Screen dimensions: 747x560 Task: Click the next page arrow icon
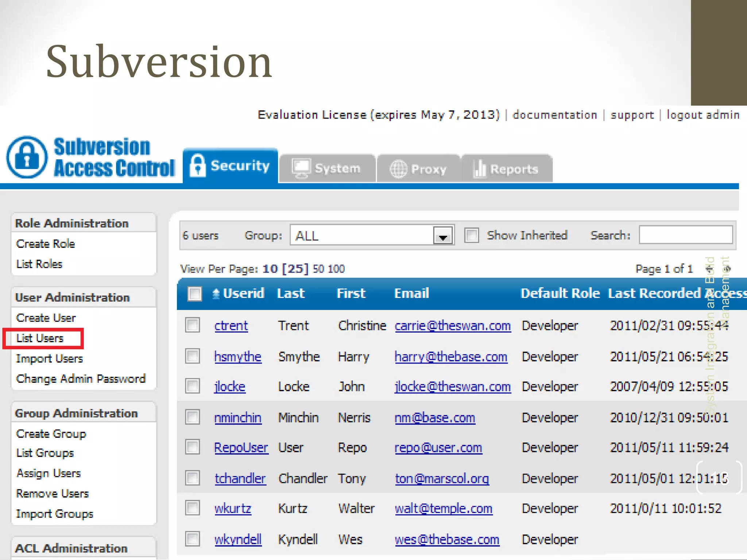point(727,269)
